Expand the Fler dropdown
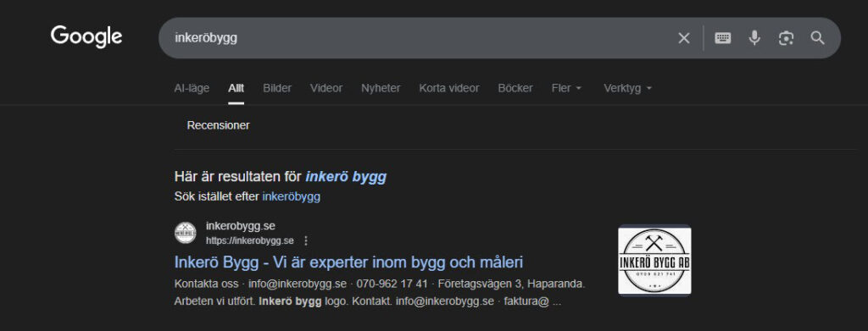The image size is (868, 331). (x=566, y=88)
